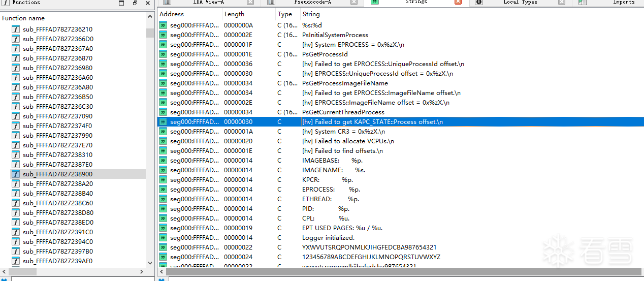Click the Local Types tab icon
This screenshot has height=281, width=644.
point(479,2)
